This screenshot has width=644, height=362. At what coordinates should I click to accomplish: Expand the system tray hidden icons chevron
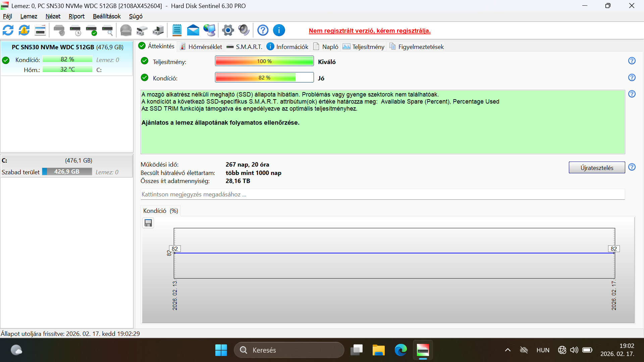[x=508, y=350]
